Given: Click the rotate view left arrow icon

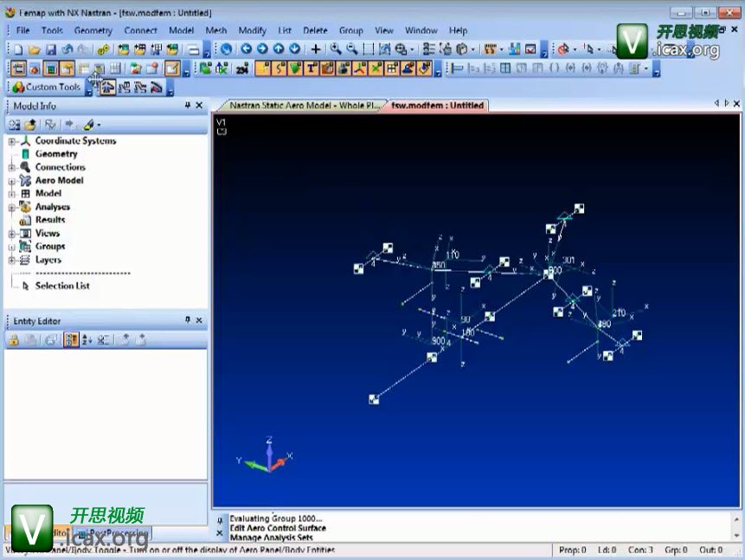Looking at the screenshot, I should click(247, 49).
